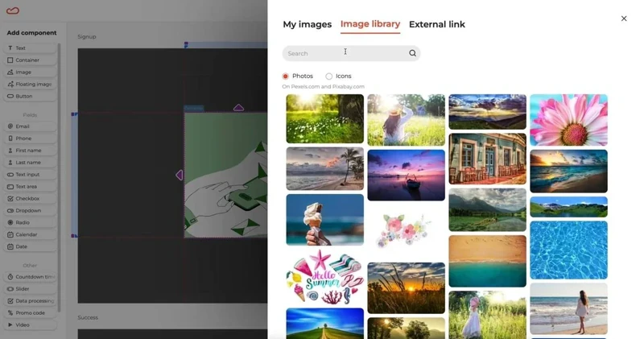The image size is (644, 339).
Task: Add the Promo code component
Action: (31, 312)
